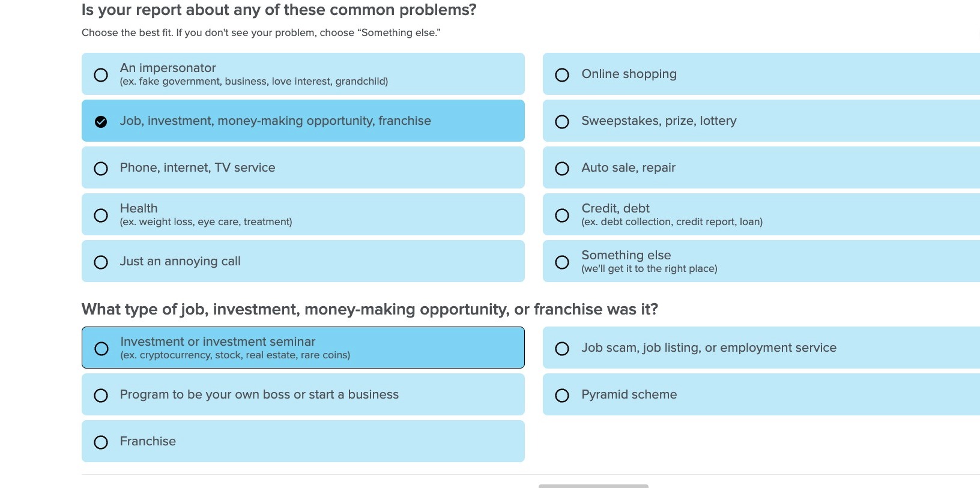Select 'Something else' as the problem
The width and height of the screenshot is (980, 488).
pyautogui.click(x=562, y=262)
